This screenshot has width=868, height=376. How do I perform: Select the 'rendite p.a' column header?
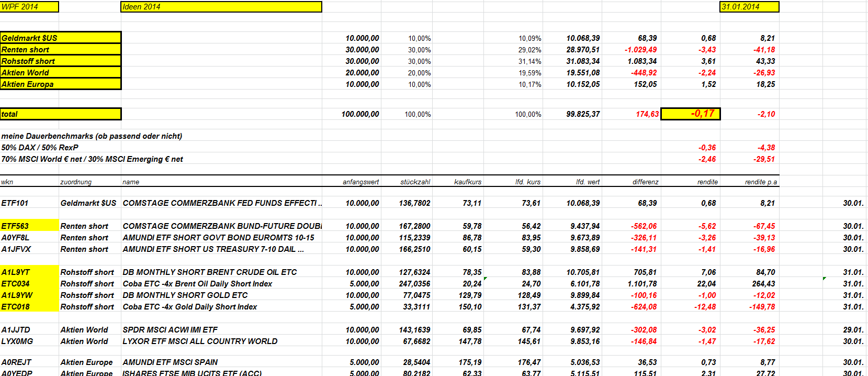761,182
